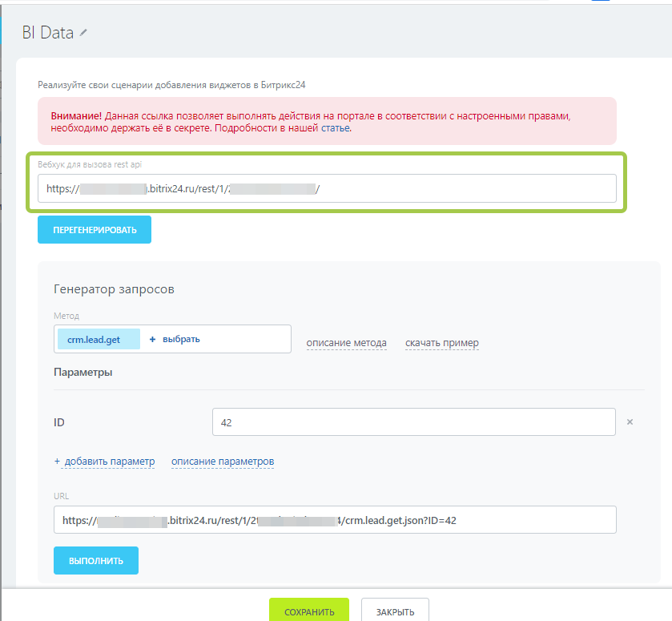Add a parameter via 'добавить параметр'
This screenshot has height=621, width=672.
[x=109, y=462]
